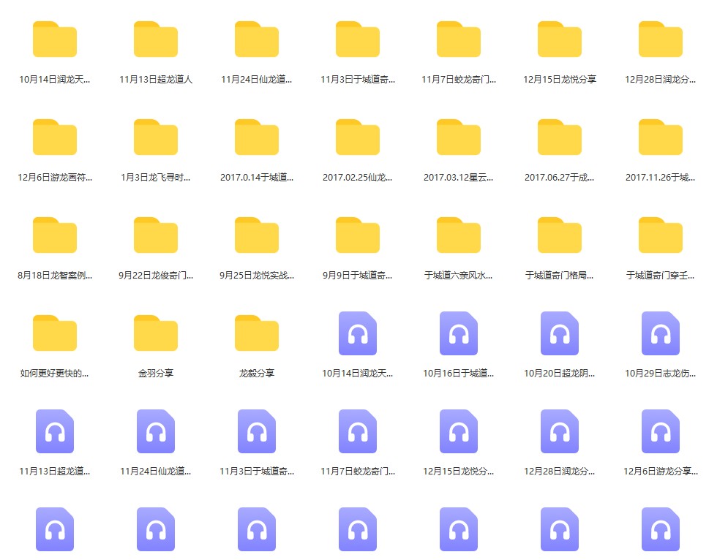Screen dimensions: 728x560
Task: Select the 2017.06.27于成 folder
Action: point(559,137)
